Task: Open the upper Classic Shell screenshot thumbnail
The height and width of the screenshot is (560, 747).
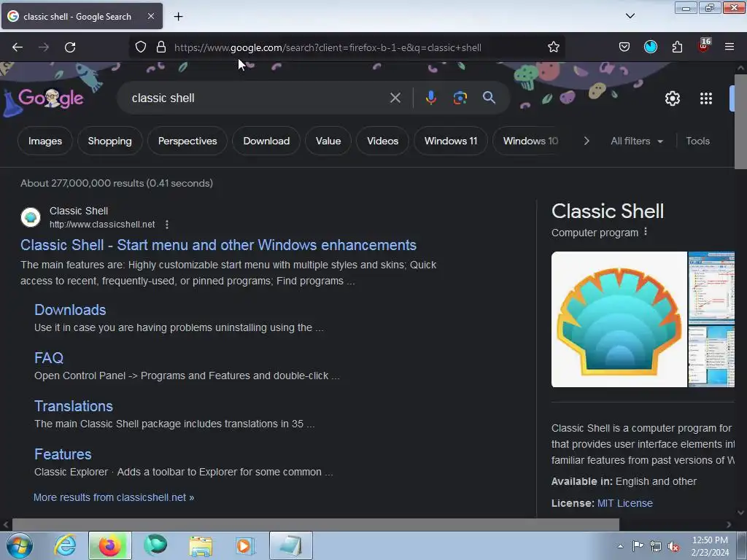Action: tap(711, 287)
